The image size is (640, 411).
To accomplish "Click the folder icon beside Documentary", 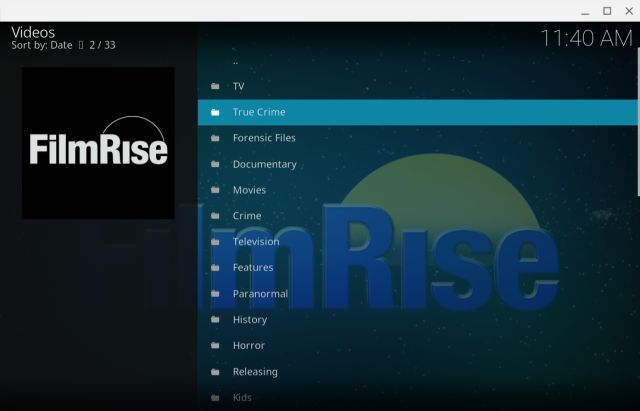I will [x=215, y=164].
